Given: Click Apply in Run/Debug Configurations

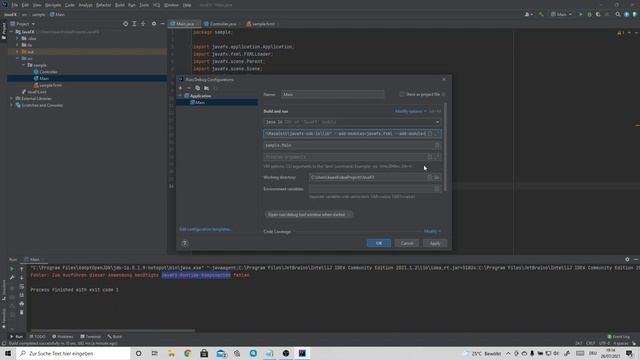Looking at the screenshot, I should 435,243.
